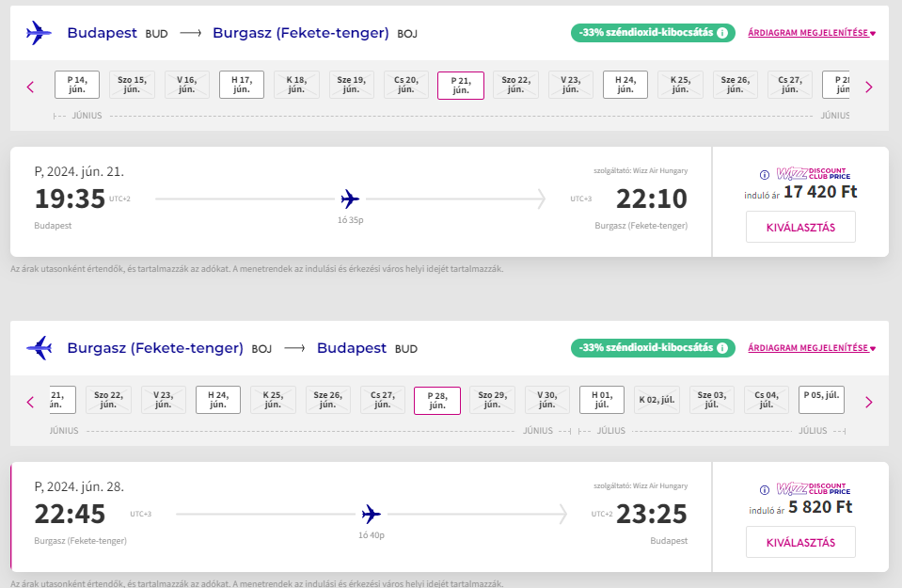This screenshot has width=902, height=588.
Task: Expand return Árdiagram megjelenítése price chart
Action: [811, 348]
